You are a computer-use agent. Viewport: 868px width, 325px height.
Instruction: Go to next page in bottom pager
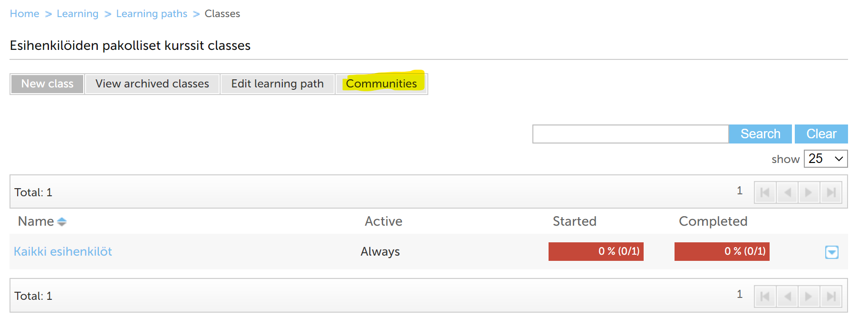coord(809,296)
